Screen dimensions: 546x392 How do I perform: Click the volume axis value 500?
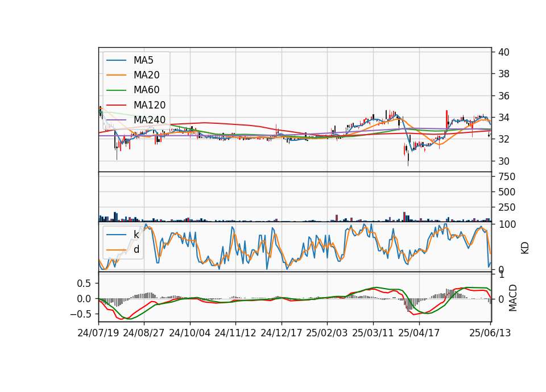point(507,192)
